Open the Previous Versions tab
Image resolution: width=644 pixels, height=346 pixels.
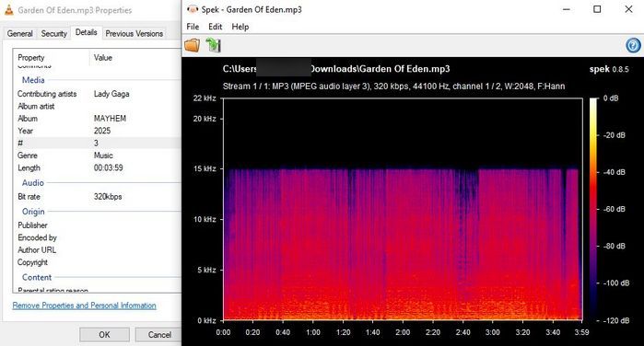pos(135,34)
